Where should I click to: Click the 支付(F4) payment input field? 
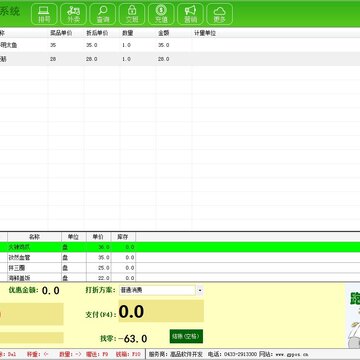pos(161,311)
